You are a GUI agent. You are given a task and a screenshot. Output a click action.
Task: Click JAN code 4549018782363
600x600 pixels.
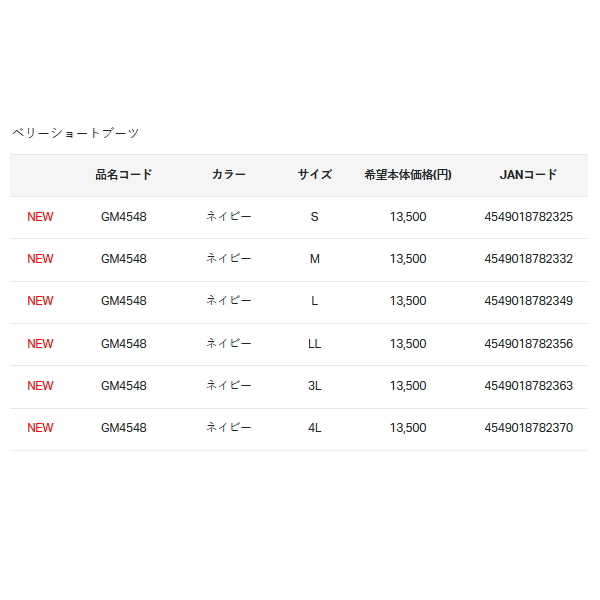[528, 386]
